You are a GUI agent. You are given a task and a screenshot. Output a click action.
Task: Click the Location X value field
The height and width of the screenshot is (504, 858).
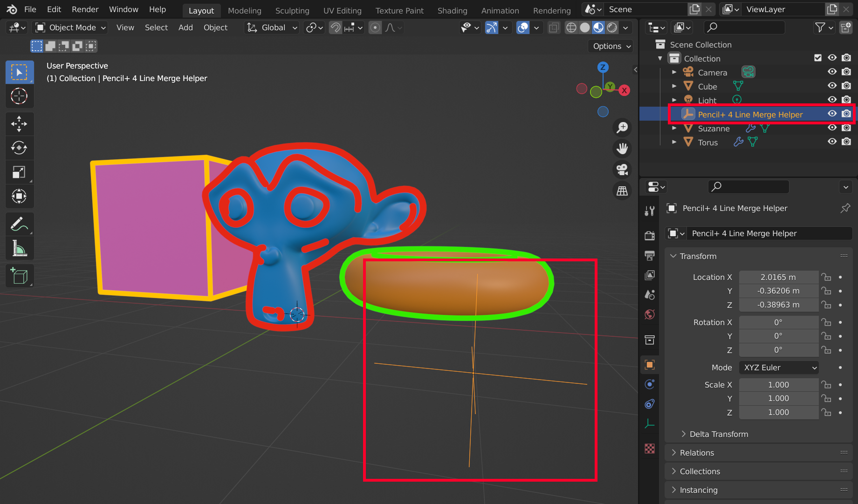click(778, 277)
